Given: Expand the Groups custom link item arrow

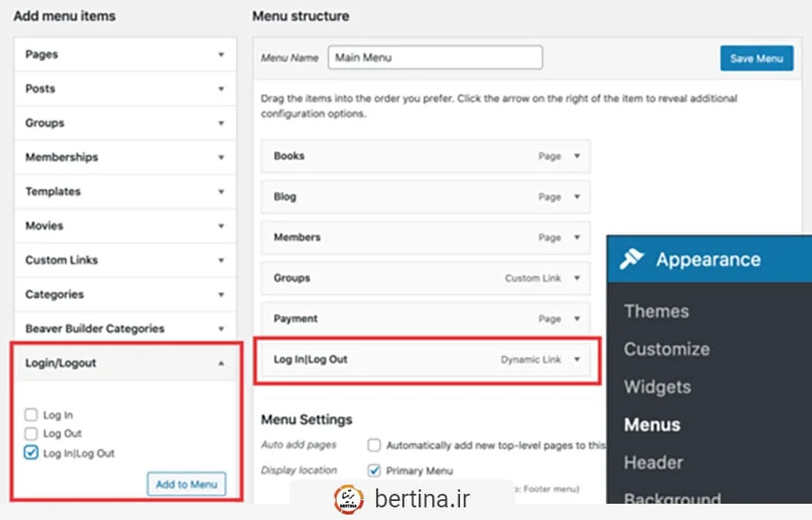Looking at the screenshot, I should coord(577,278).
